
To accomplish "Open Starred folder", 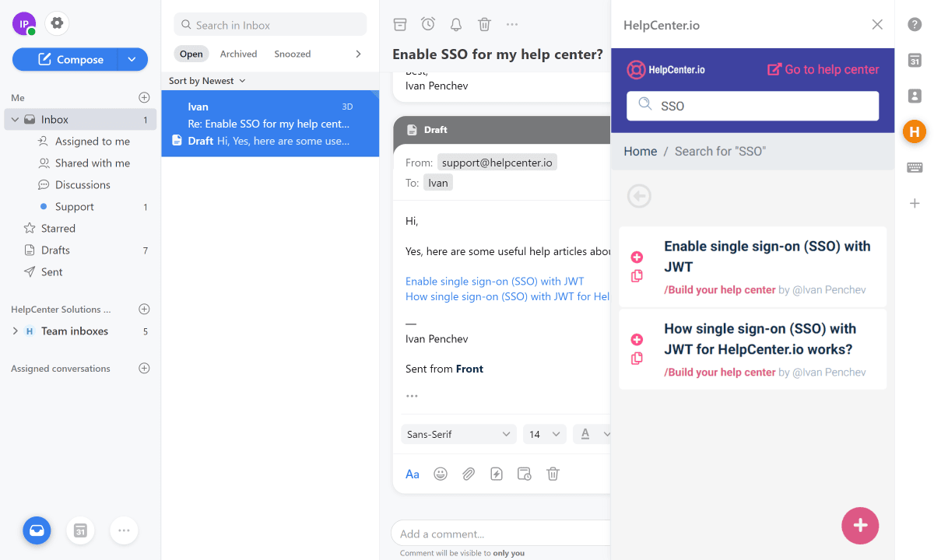I will pos(58,229).
